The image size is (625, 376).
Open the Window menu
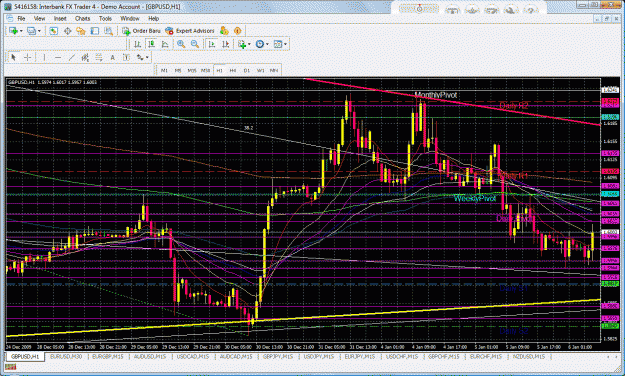pyautogui.click(x=130, y=19)
